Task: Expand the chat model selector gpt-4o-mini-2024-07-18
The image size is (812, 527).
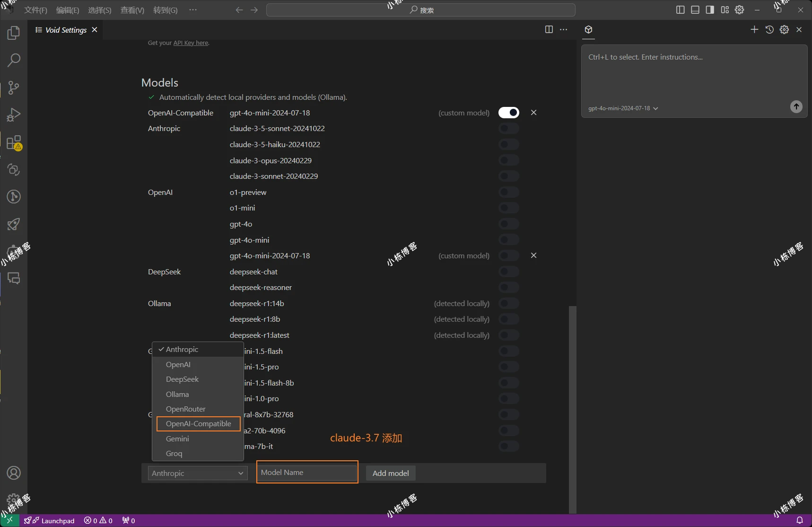Action: (x=622, y=108)
